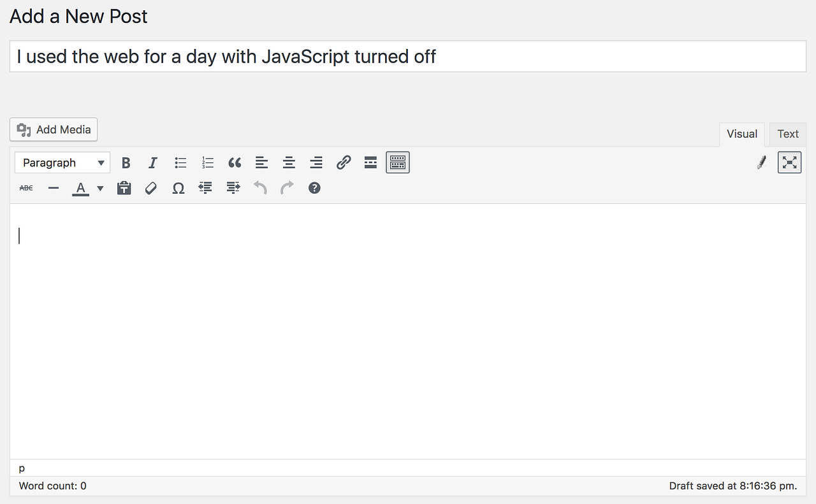Select the Visual editor tab
The height and width of the screenshot is (504, 816).
741,134
